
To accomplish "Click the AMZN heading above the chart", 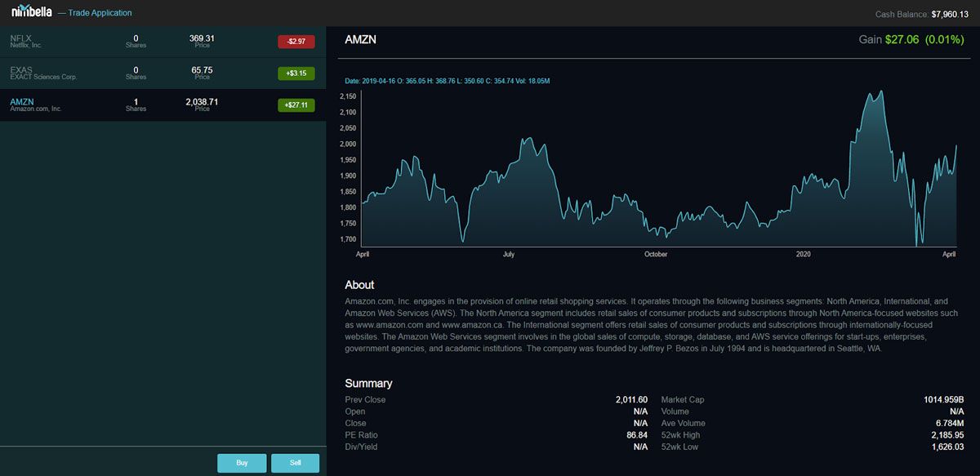I will (360, 39).
